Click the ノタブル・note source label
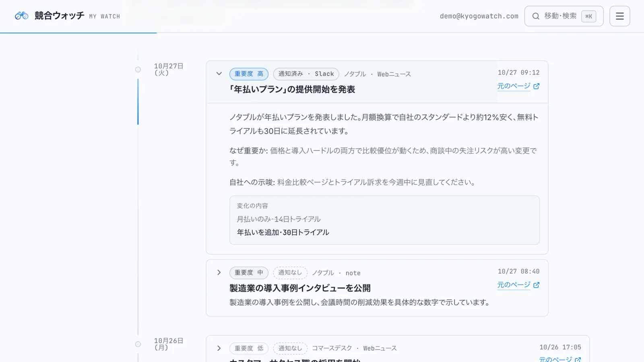The height and width of the screenshot is (362, 644). pos(336,273)
